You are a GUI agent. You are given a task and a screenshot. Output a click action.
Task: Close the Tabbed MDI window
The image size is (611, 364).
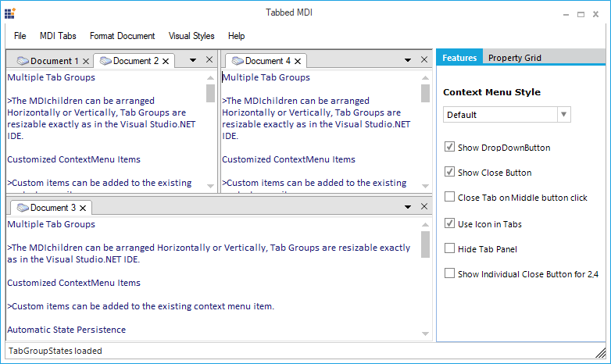pos(595,14)
